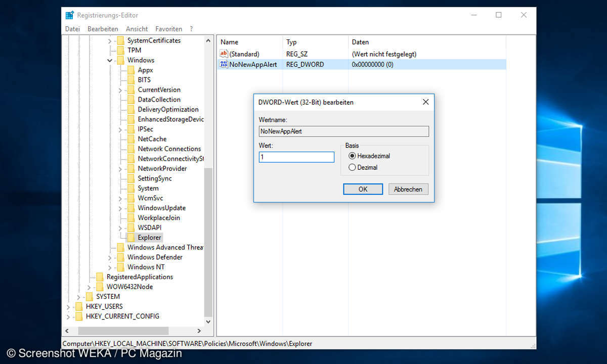
Task: Click the folder icon of WSDAPI
Action: coord(131,227)
